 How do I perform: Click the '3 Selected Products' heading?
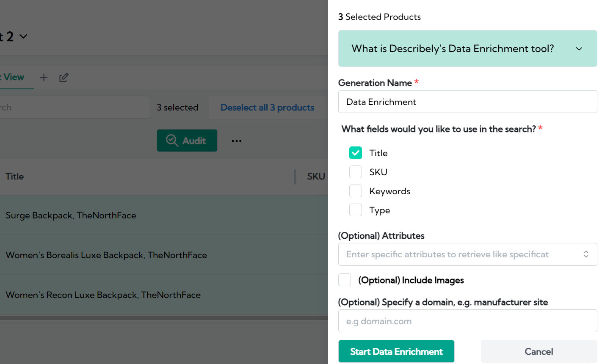(x=379, y=17)
